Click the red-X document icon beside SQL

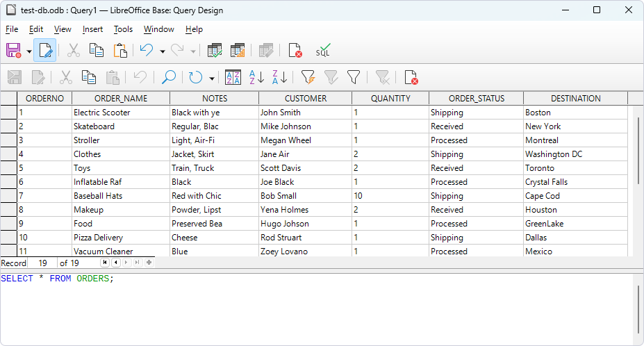pyautogui.click(x=295, y=51)
